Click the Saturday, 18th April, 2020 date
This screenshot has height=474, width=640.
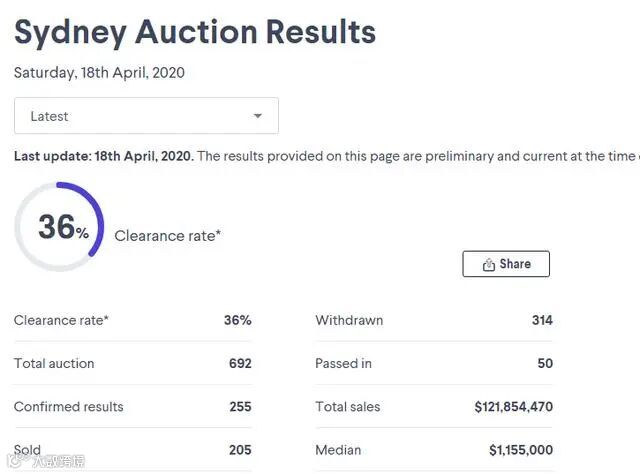point(99,73)
